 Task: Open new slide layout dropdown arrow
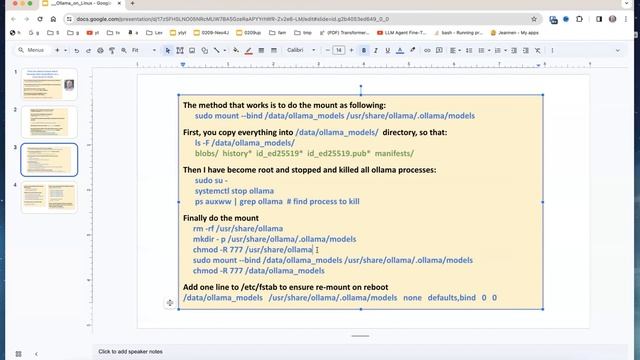pyautogui.click(x=65, y=50)
